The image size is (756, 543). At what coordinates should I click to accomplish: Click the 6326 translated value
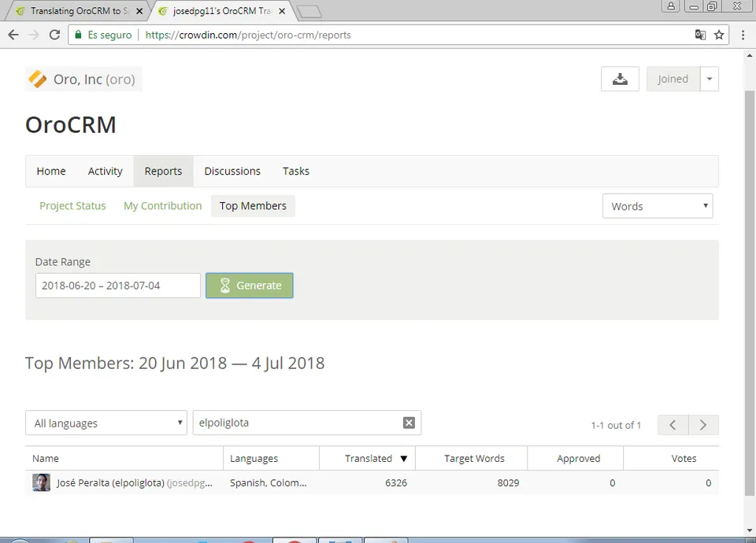pos(396,482)
